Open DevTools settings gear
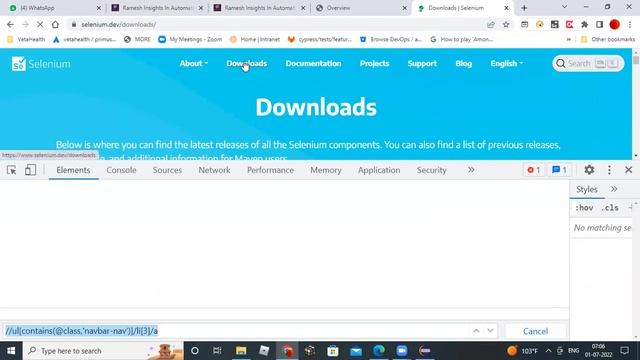640x360 pixels. click(589, 170)
